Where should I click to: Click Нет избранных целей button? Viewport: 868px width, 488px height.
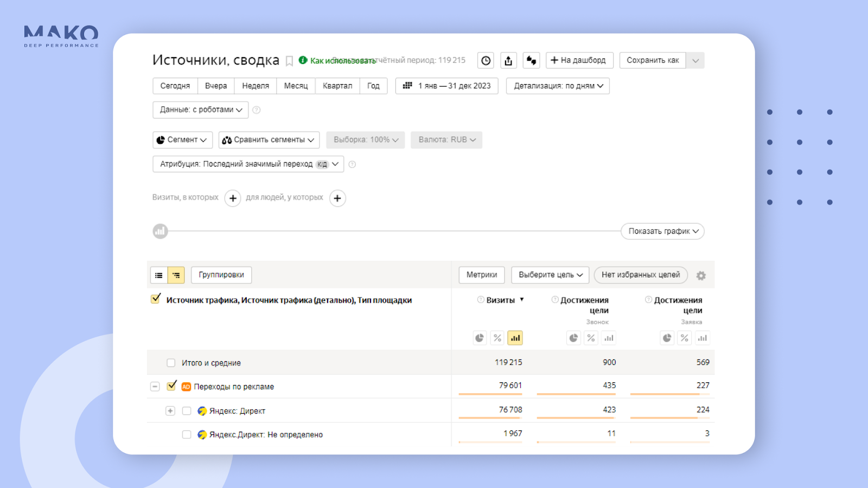pos(641,275)
